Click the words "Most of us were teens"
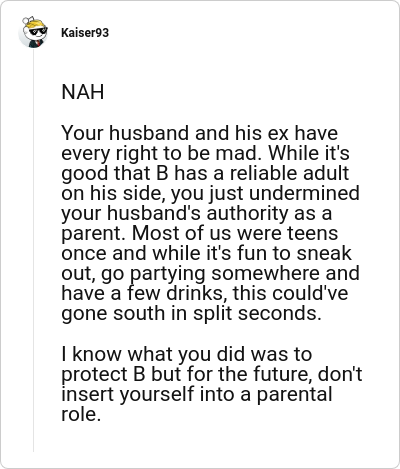 point(235,233)
